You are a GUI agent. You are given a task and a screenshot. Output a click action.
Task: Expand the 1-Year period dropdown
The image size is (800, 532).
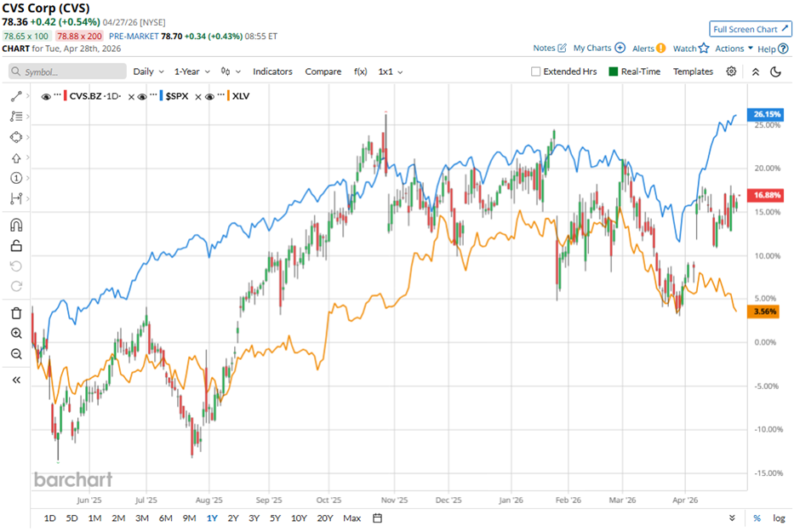pos(191,72)
